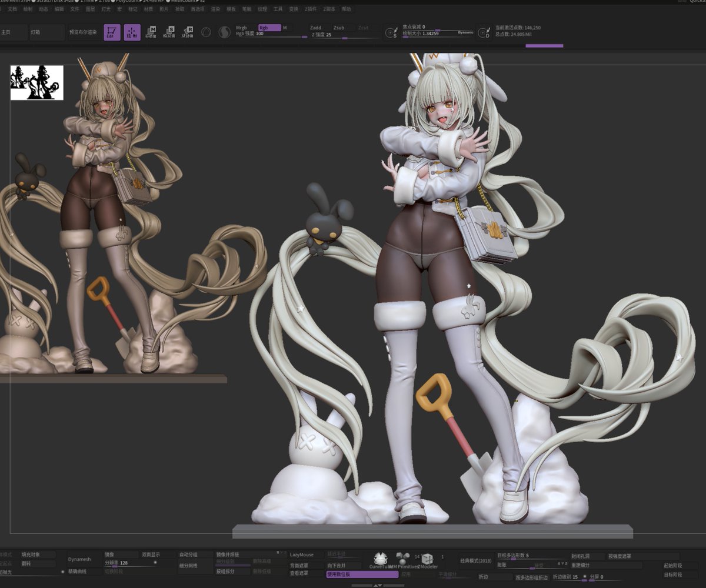
Task: Open the 灯箱 lightbox button
Action: [46, 32]
